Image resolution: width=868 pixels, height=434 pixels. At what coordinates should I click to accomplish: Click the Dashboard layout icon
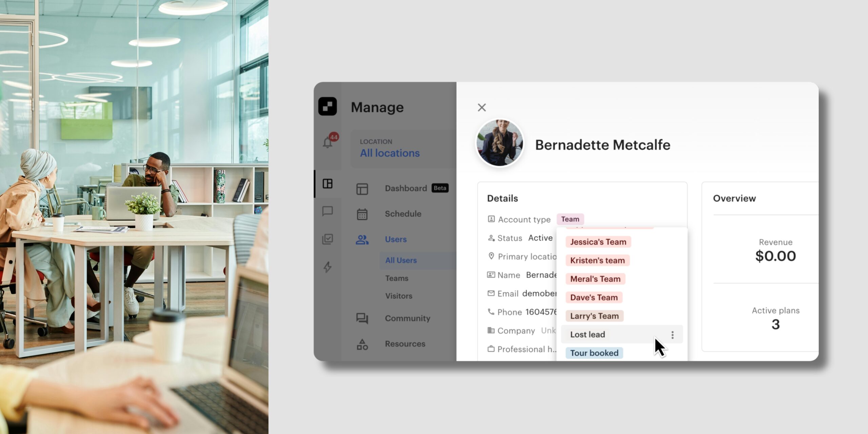click(x=362, y=189)
